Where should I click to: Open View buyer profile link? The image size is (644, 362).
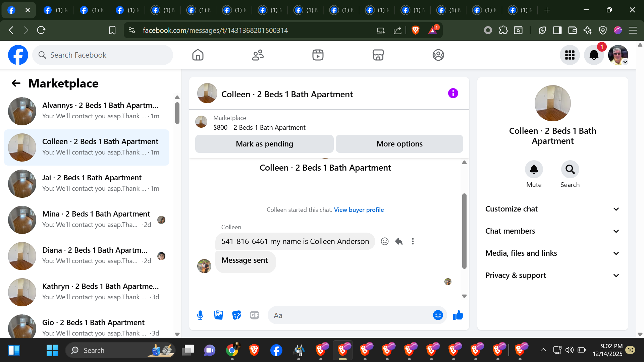click(x=359, y=209)
